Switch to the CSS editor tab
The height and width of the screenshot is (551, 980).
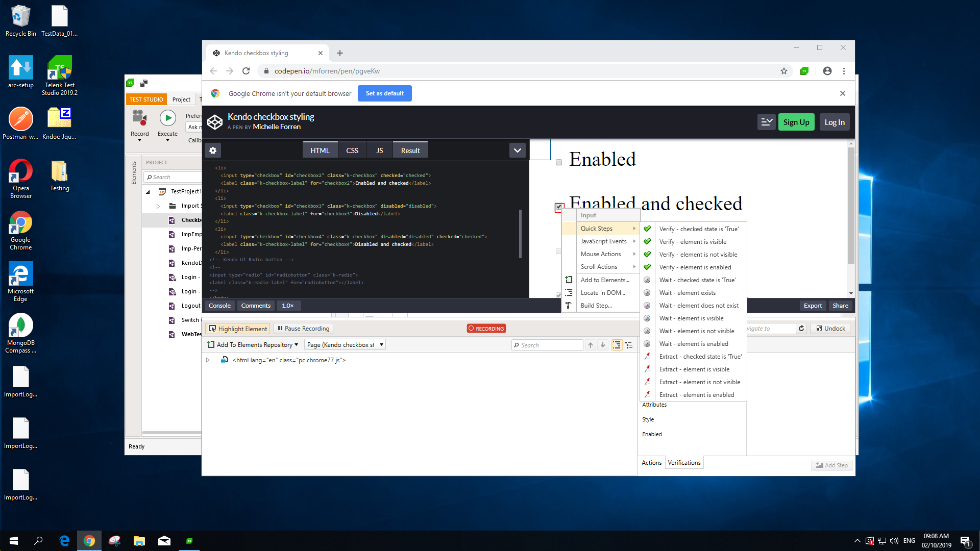352,151
